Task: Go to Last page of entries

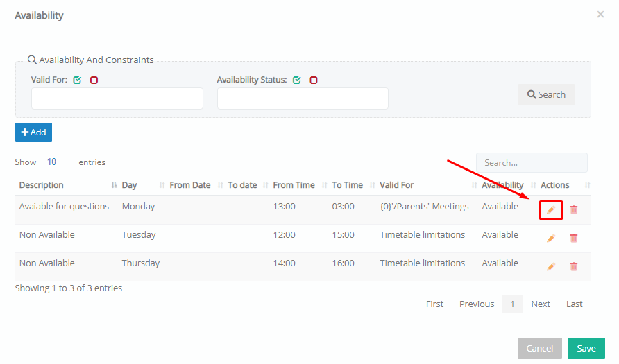Action: click(x=574, y=304)
